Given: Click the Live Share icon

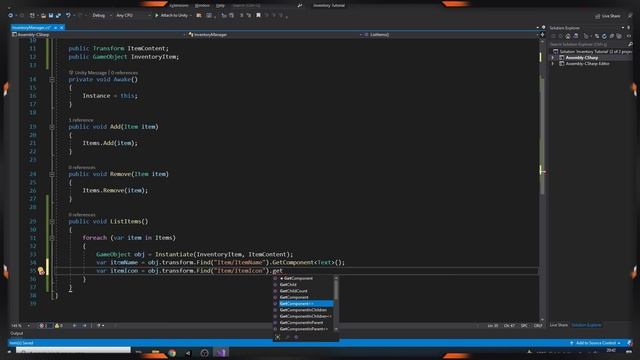Looking at the screenshot, I should (x=598, y=16).
